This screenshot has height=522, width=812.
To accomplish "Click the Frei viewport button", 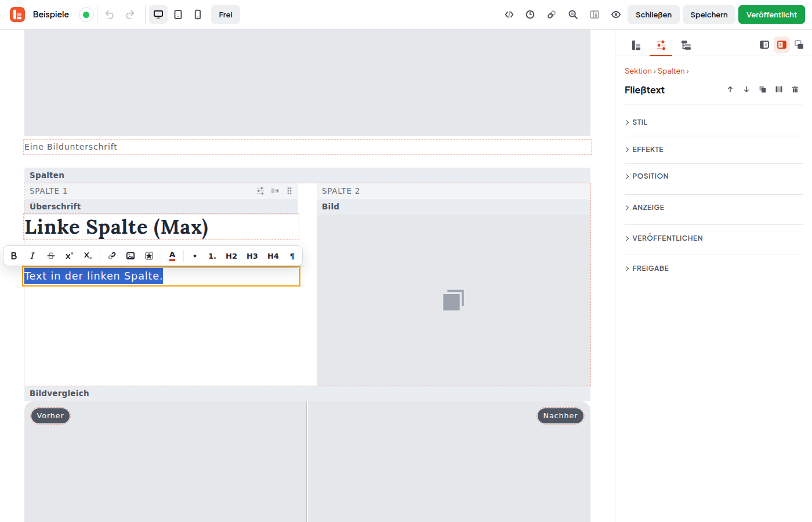I will point(226,14).
